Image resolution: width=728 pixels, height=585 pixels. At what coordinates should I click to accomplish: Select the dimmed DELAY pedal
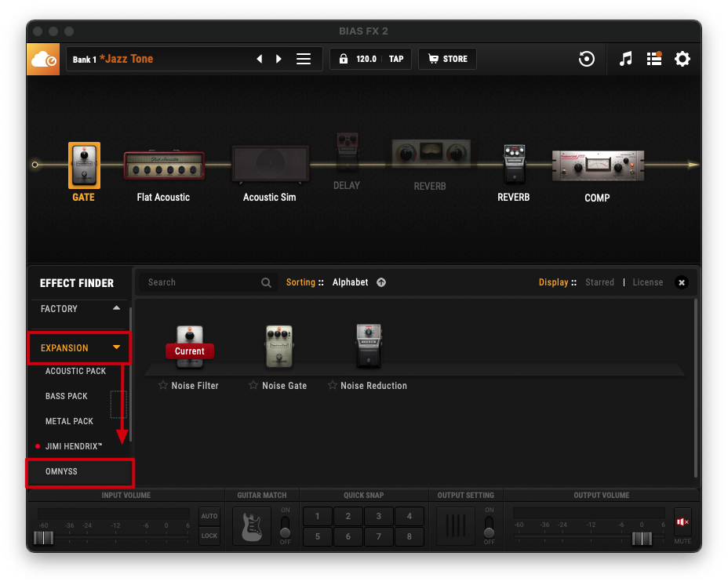coord(348,152)
